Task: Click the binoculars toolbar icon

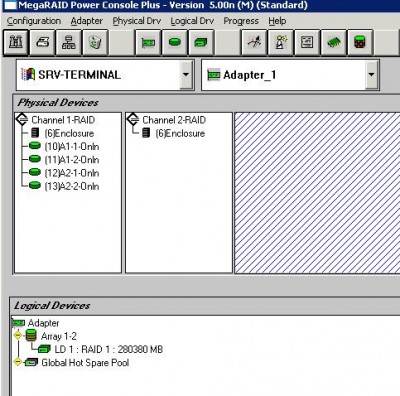Action: coord(16,42)
